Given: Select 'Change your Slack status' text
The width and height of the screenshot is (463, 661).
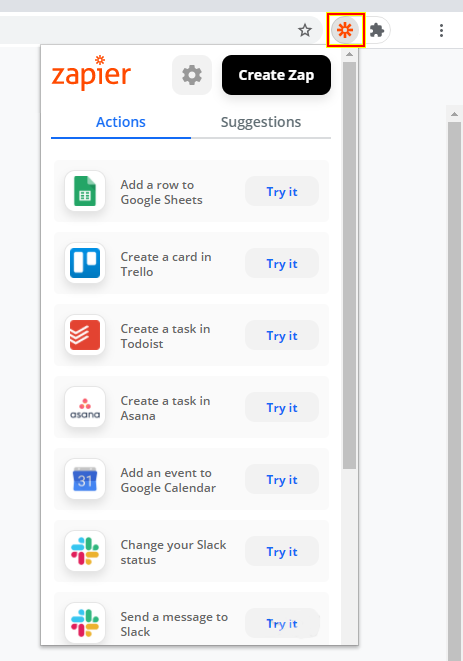Looking at the screenshot, I should pos(173,552).
